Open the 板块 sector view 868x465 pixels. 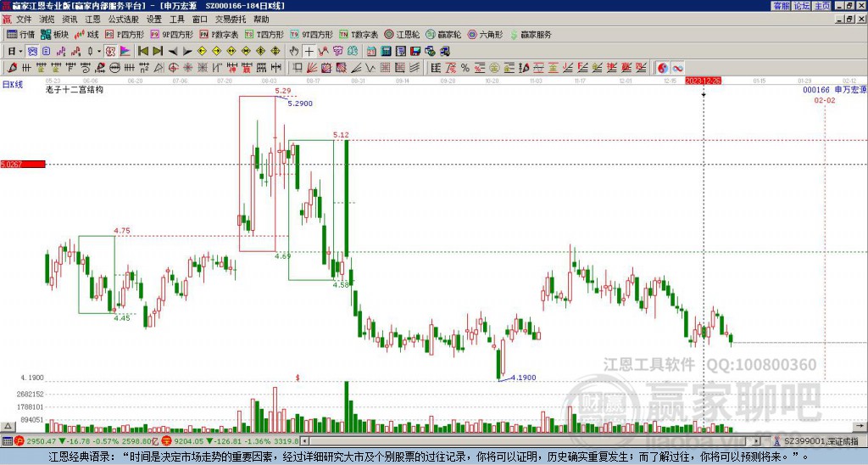click(x=54, y=34)
